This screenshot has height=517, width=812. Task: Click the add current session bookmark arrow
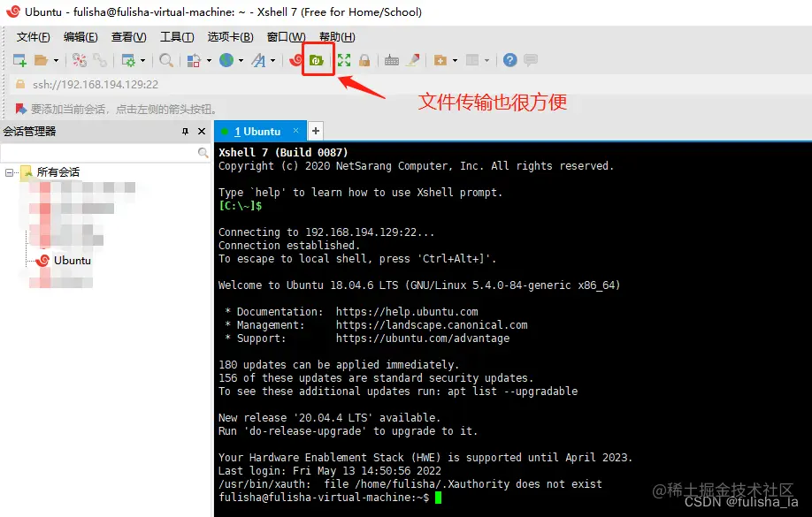click(20, 110)
